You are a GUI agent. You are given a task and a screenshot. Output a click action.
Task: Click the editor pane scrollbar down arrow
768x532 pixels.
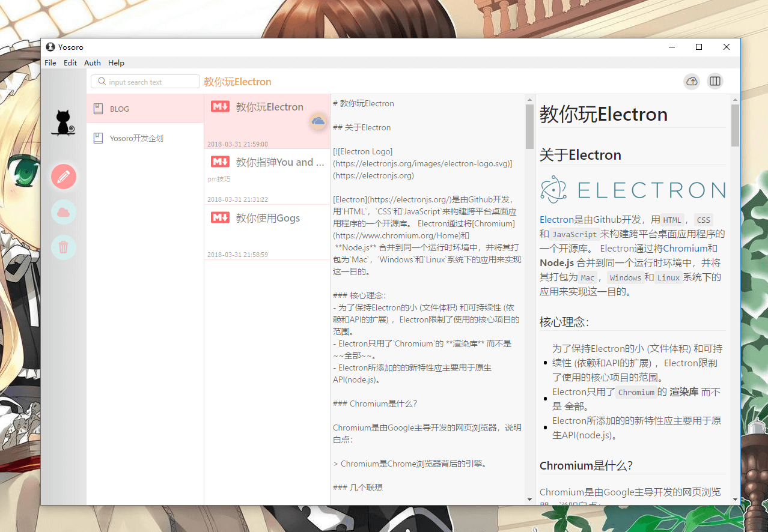click(x=529, y=499)
